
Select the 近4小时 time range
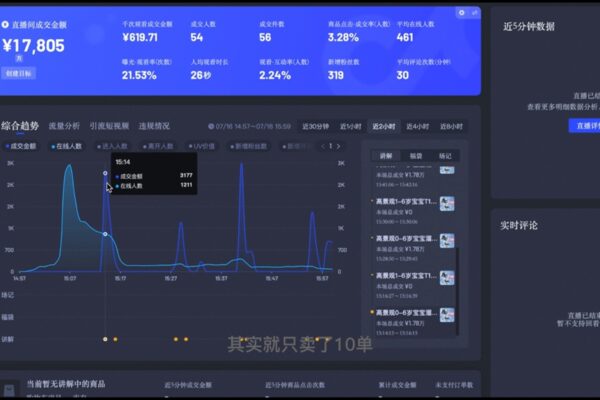click(417, 126)
